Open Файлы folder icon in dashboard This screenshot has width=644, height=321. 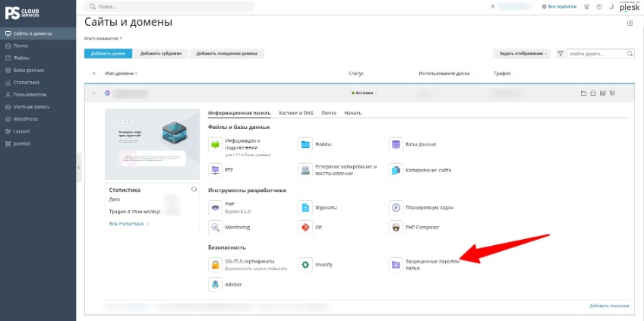pos(305,144)
